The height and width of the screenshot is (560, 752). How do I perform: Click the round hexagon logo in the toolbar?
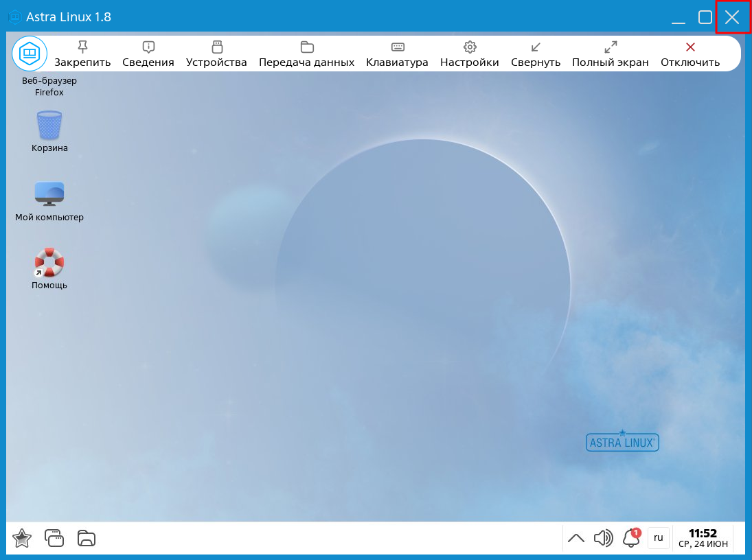click(30, 54)
